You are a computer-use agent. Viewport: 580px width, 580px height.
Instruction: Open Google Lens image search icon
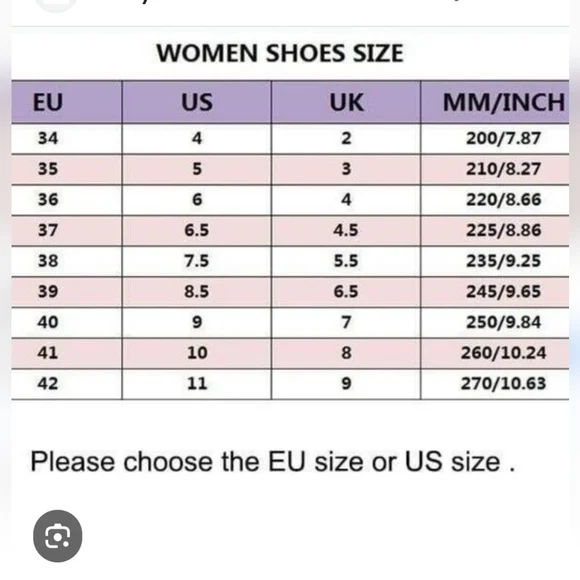tap(57, 536)
